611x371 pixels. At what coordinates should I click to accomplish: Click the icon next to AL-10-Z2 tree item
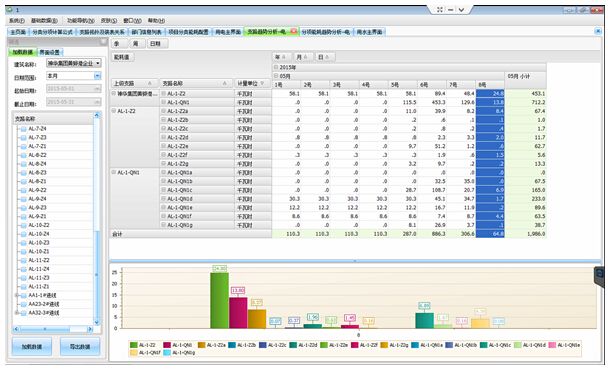pyautogui.click(x=23, y=225)
